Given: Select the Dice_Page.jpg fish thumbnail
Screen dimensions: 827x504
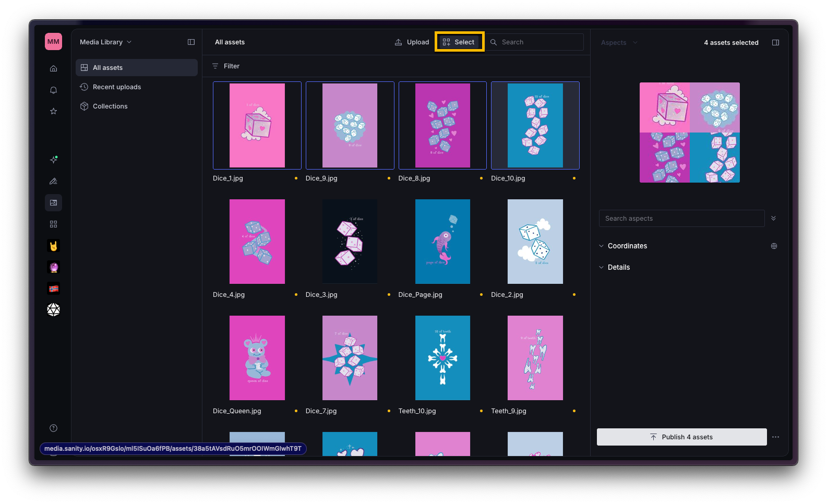Looking at the screenshot, I should click(442, 242).
